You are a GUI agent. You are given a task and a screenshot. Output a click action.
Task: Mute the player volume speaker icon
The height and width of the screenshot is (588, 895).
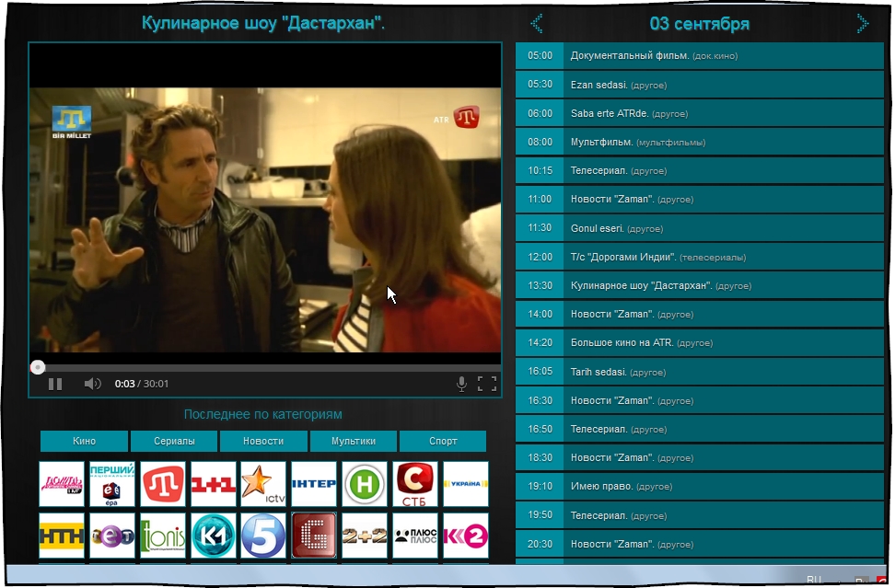(x=92, y=384)
